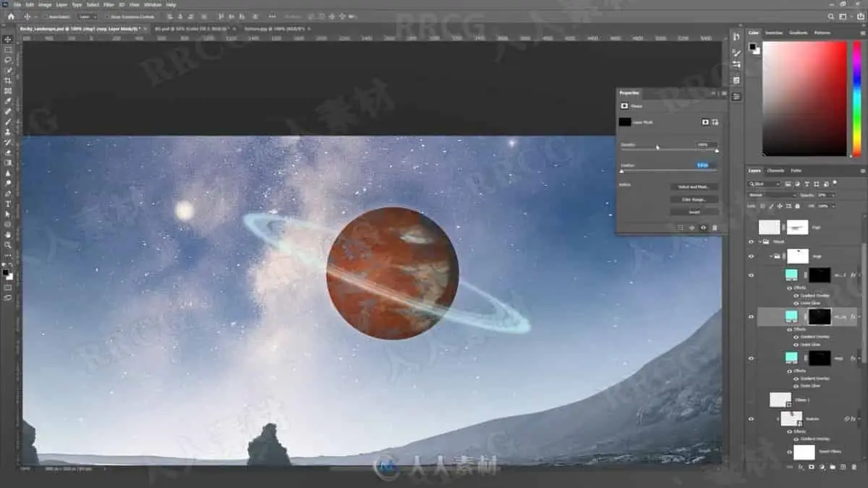Open Properties icon in the collapsed panel dock

pyautogui.click(x=736, y=96)
